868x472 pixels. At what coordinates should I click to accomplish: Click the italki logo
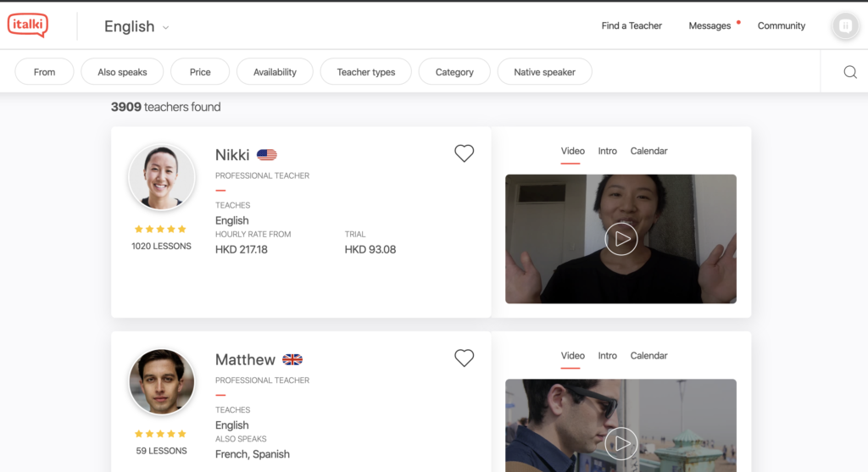[28, 25]
